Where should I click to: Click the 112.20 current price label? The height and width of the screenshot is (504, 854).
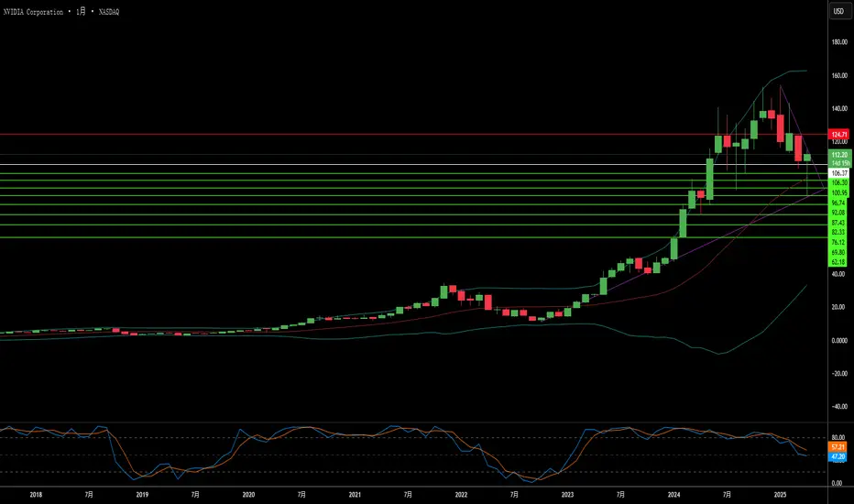838,155
